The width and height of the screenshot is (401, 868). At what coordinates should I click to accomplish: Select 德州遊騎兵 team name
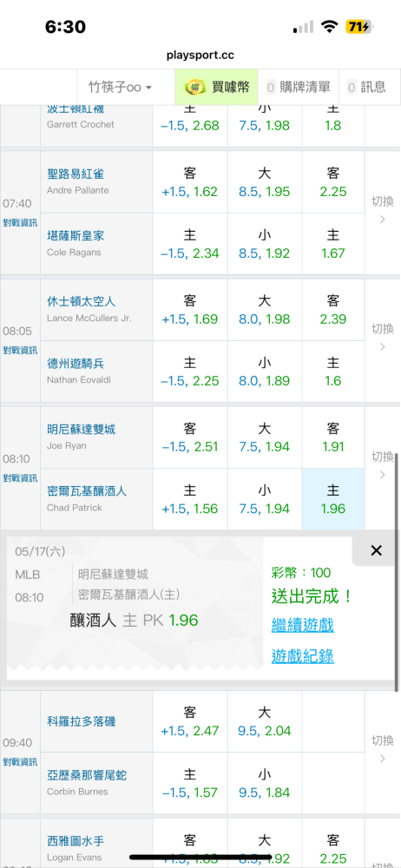click(76, 364)
